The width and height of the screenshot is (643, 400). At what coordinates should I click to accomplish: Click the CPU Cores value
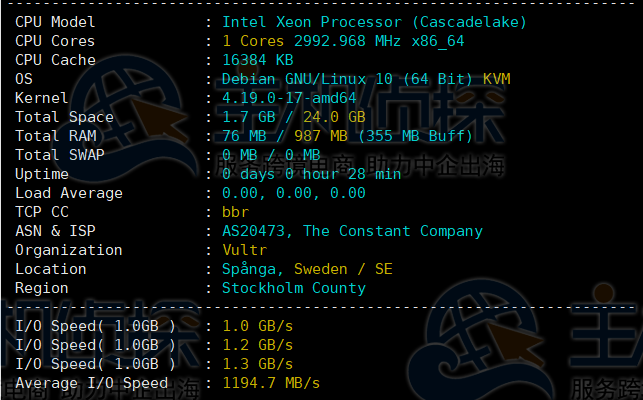342,41
